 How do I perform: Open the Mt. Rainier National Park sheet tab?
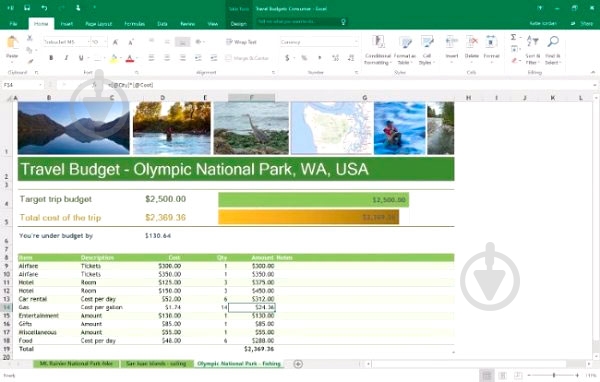pyautogui.click(x=76, y=364)
